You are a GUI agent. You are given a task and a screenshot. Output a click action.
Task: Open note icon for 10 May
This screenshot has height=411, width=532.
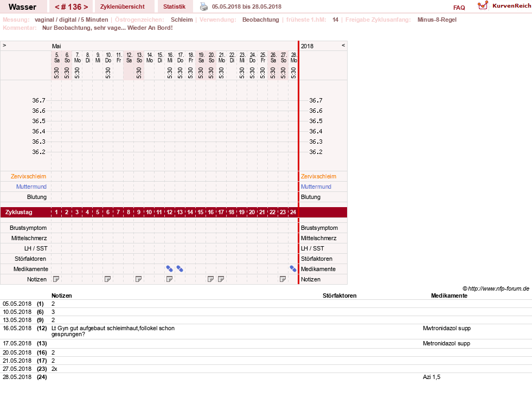107,279
